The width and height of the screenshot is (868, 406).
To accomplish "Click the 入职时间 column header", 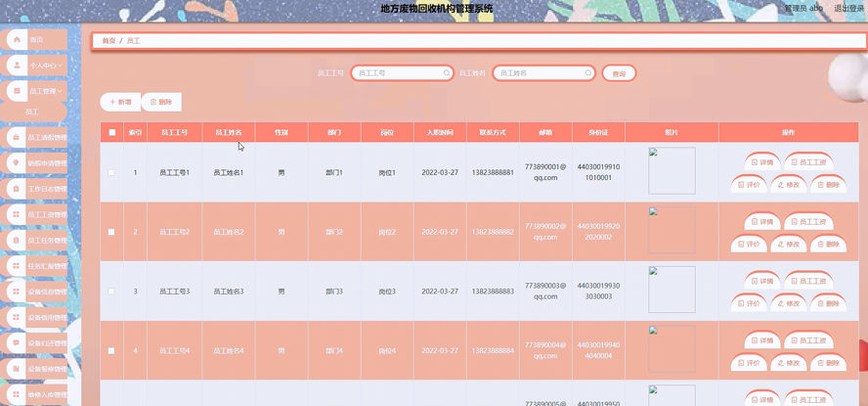I will [440, 132].
